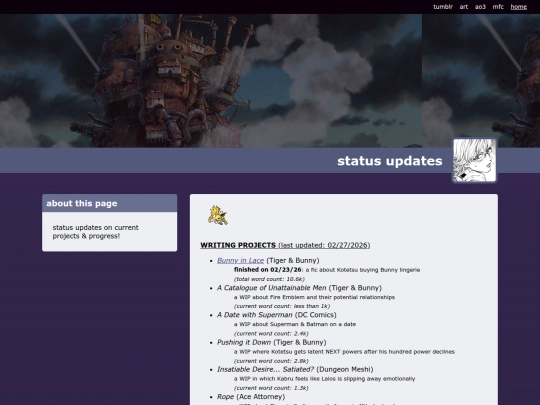Select '(total word count: 10.6k)' text
This screenshot has width=540, height=405.
pyautogui.click(x=269, y=279)
